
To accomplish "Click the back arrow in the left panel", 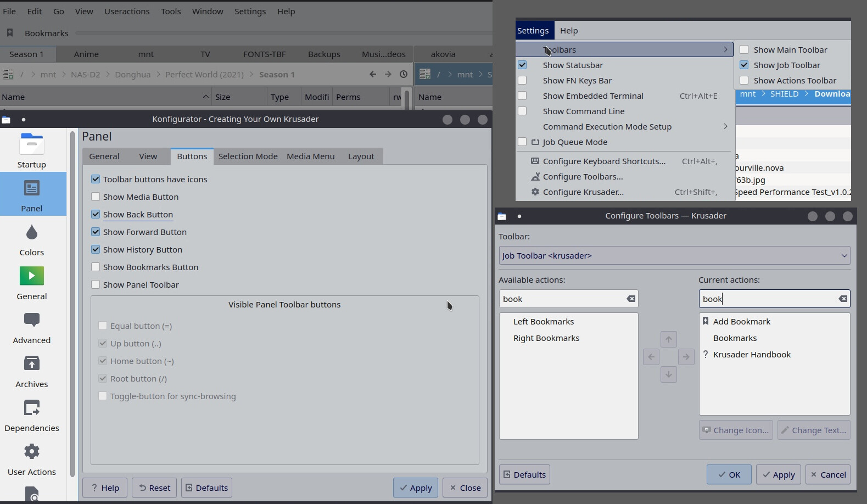I will pos(373,74).
